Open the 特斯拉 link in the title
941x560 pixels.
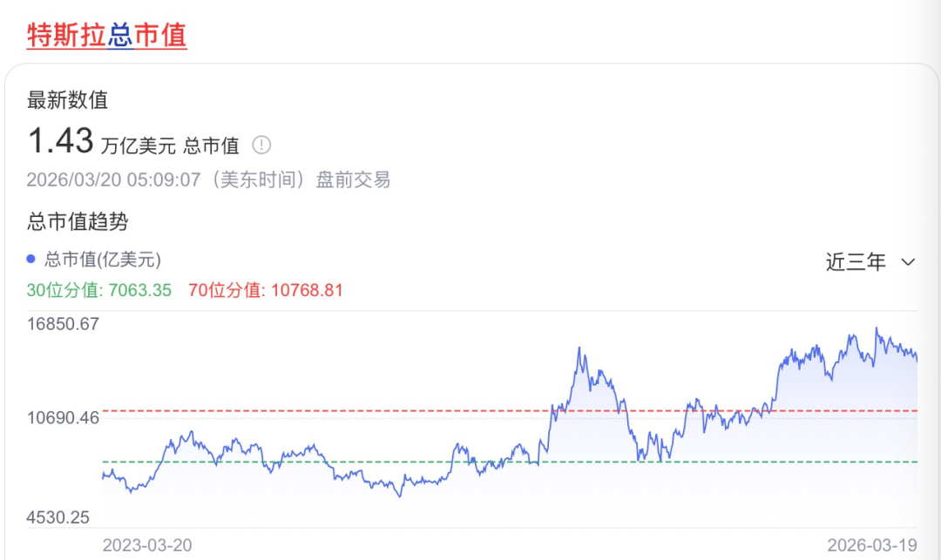pyautogui.click(x=66, y=36)
